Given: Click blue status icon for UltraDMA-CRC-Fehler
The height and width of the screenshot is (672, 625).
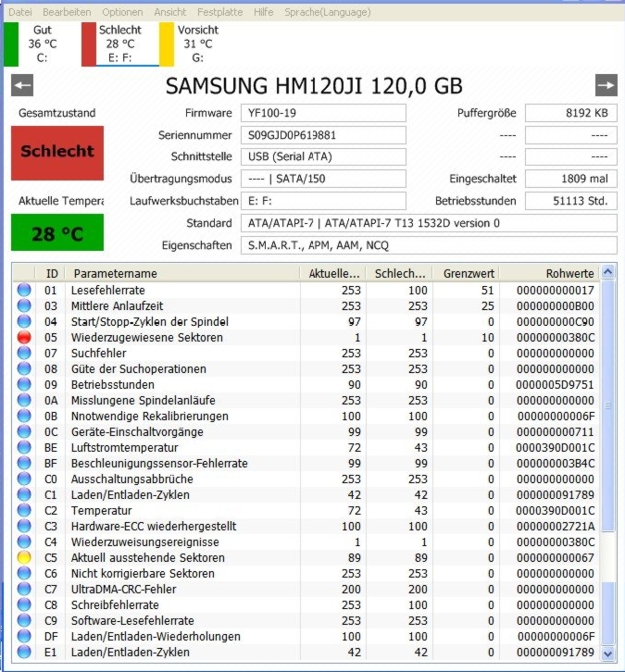Looking at the screenshot, I should 24,589.
